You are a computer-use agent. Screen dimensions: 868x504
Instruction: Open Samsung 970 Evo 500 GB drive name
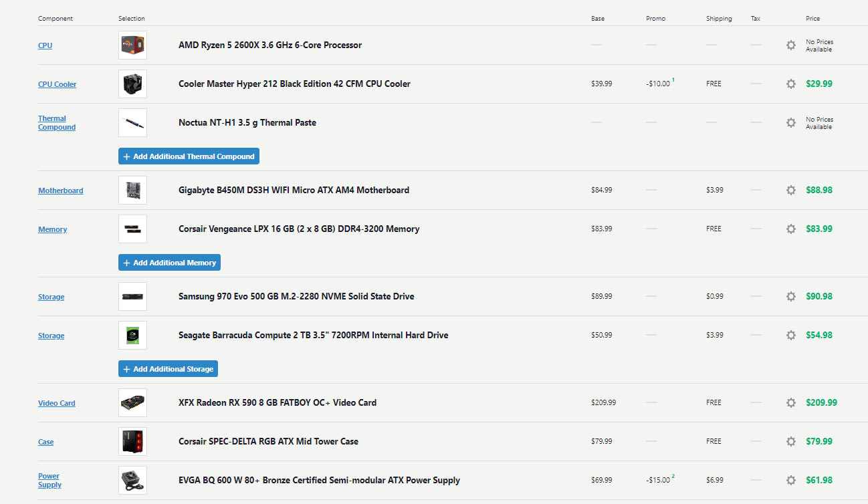pyautogui.click(x=296, y=297)
